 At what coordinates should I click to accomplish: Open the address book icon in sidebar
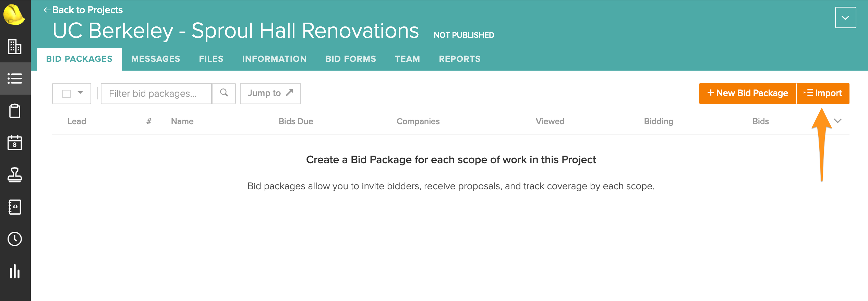(x=15, y=207)
